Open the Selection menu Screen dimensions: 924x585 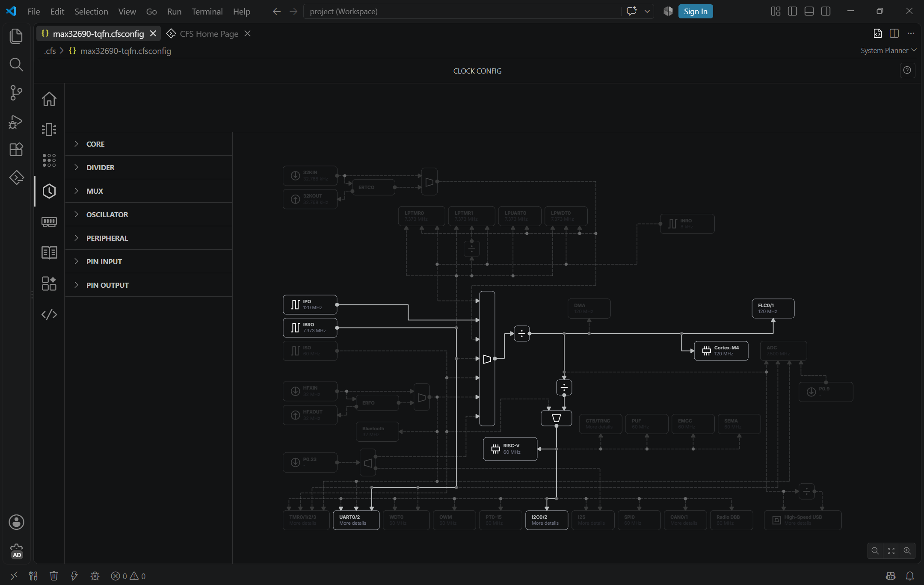(x=91, y=12)
